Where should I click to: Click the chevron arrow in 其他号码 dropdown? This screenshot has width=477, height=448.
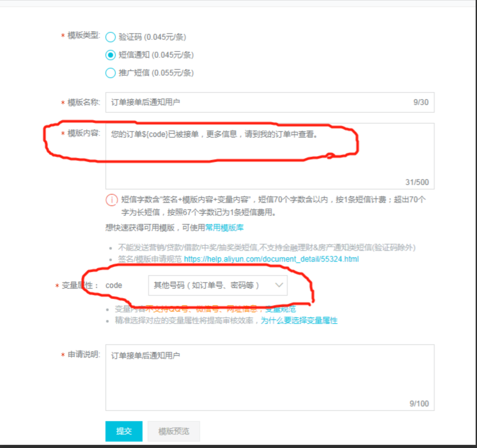[279, 285]
